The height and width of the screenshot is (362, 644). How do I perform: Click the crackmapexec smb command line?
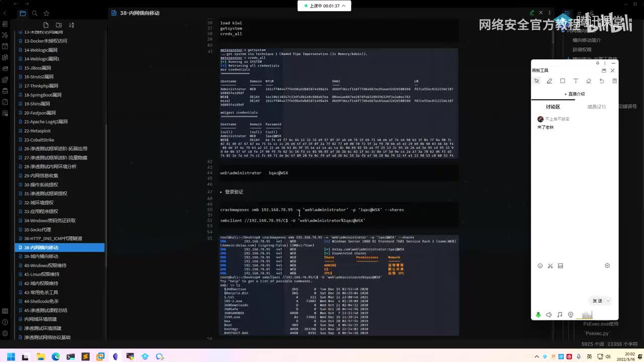coord(312,210)
